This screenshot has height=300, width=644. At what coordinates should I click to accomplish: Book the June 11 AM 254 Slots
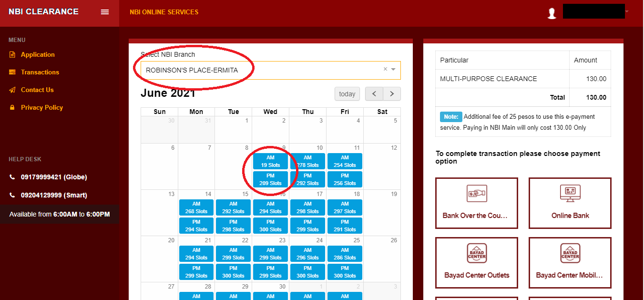345,161
